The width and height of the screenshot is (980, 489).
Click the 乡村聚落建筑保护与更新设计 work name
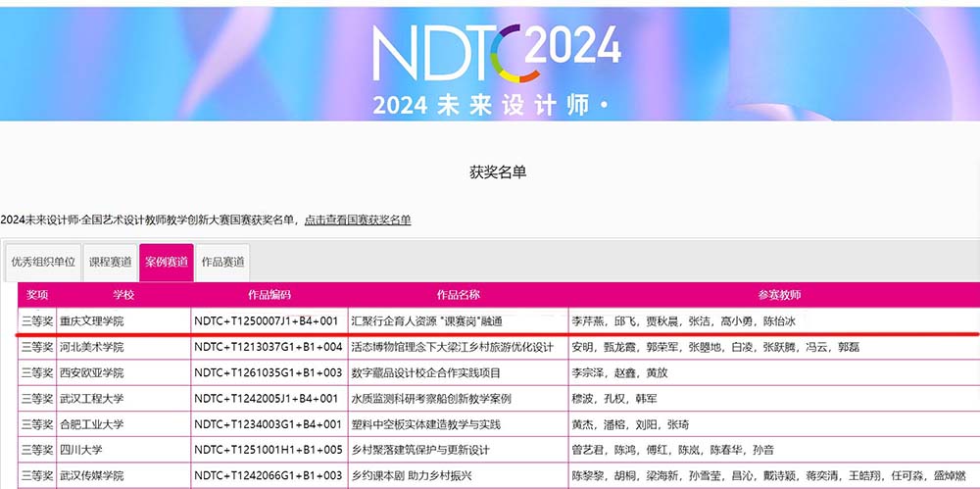point(419,450)
